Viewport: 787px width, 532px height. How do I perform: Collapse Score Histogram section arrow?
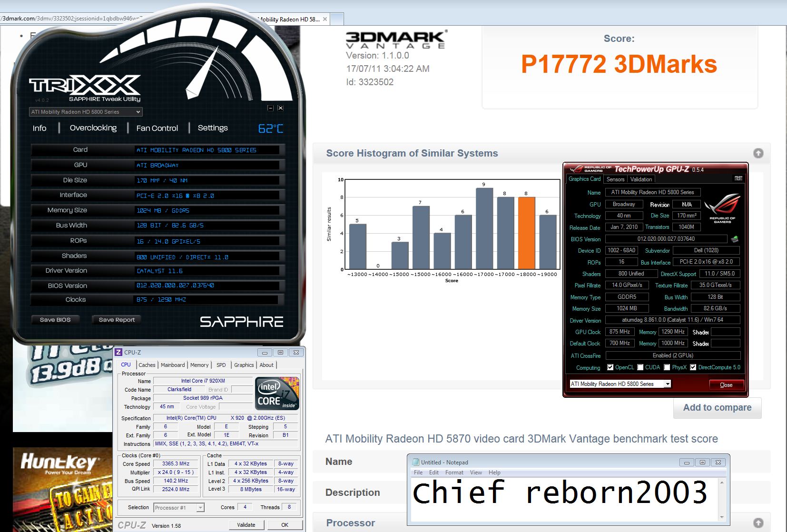coord(758,153)
